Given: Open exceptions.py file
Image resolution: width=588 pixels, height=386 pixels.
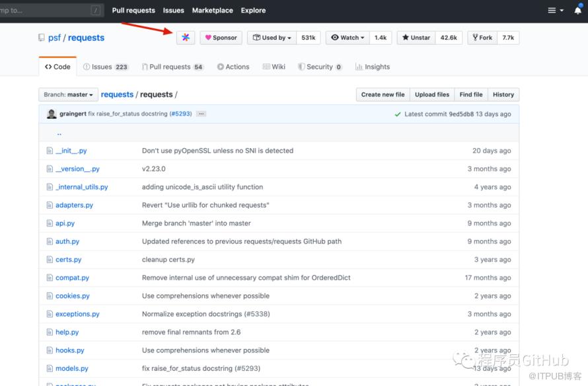Looking at the screenshot, I should [x=77, y=314].
